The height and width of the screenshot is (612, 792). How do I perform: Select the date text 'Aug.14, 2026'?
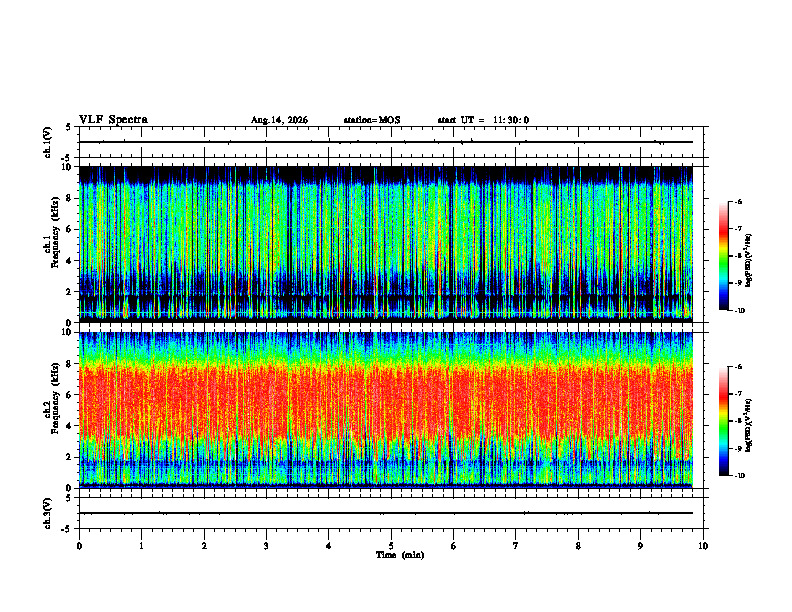point(279,120)
